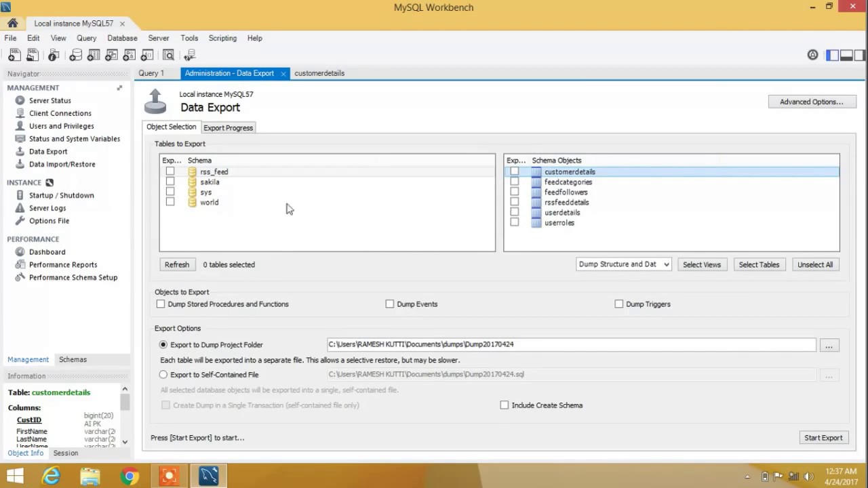The height and width of the screenshot is (488, 868).
Task: Open the Dump Structure and Data dropdown
Action: tap(623, 264)
